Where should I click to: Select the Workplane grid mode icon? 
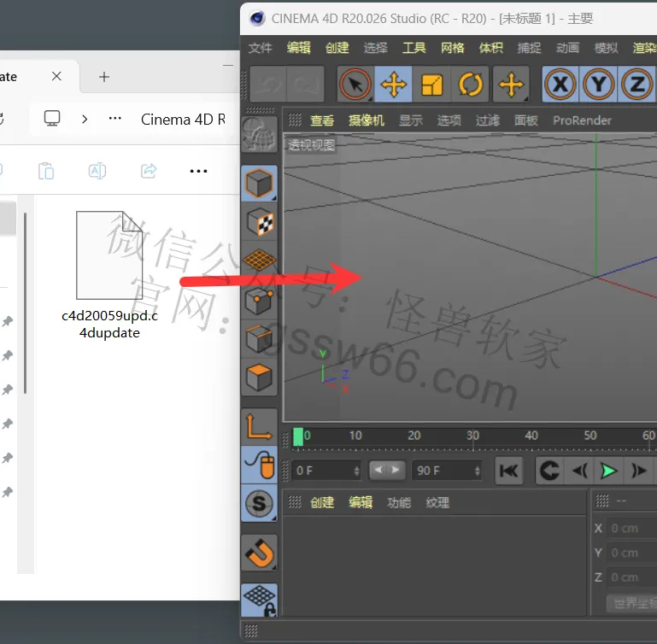click(x=259, y=260)
